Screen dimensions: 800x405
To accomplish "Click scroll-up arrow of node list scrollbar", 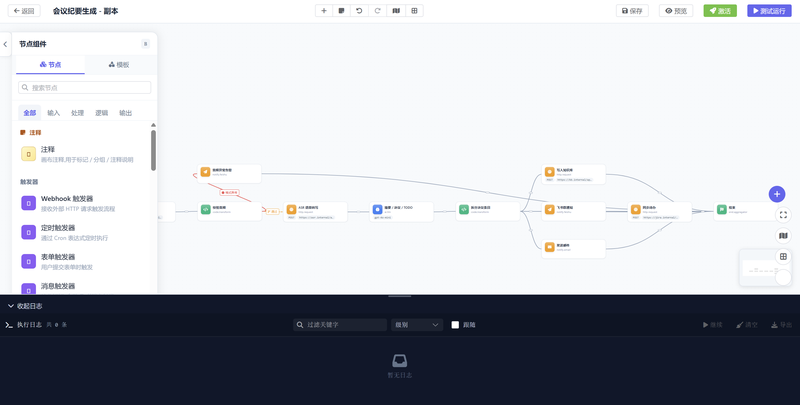I will pos(154,125).
